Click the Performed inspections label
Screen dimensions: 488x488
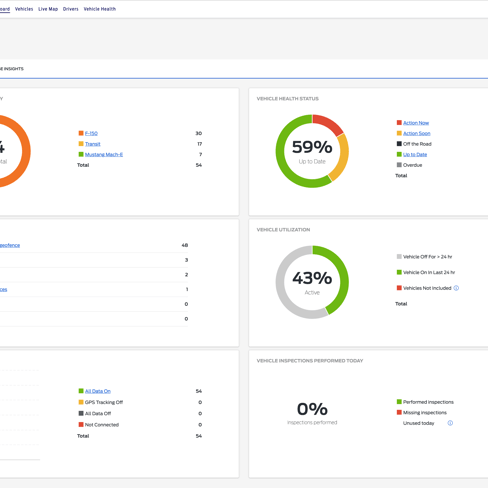tap(428, 402)
